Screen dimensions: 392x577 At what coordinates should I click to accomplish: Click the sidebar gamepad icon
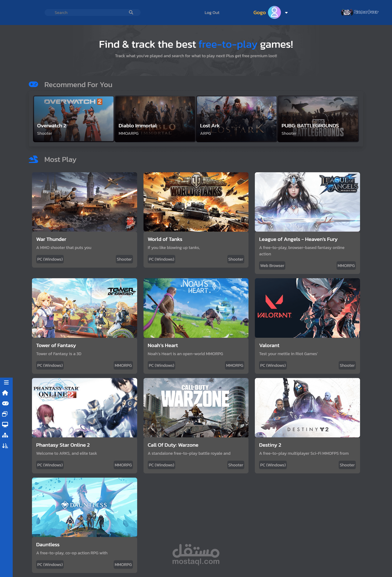click(x=5, y=403)
